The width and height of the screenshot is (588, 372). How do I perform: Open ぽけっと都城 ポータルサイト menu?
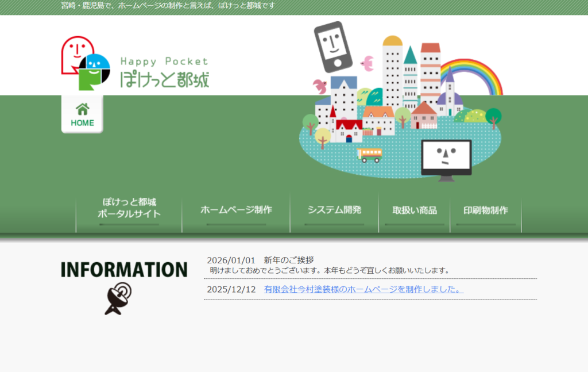pyautogui.click(x=129, y=208)
